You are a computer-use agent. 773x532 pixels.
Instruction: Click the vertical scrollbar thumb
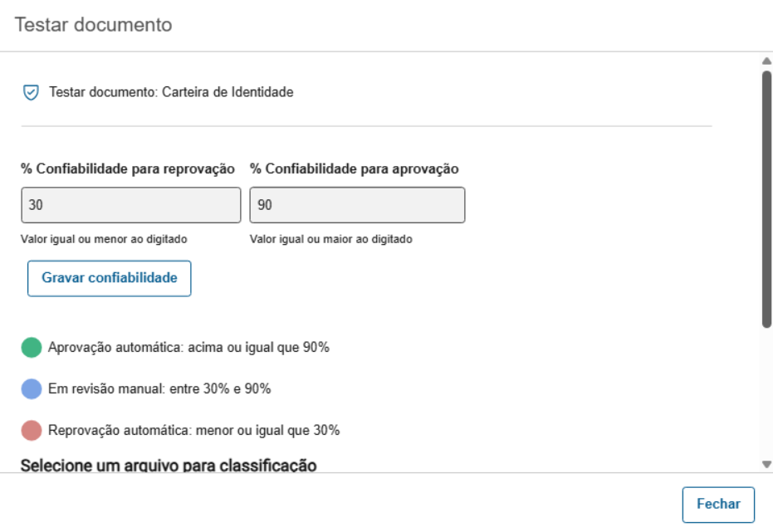[766, 199]
